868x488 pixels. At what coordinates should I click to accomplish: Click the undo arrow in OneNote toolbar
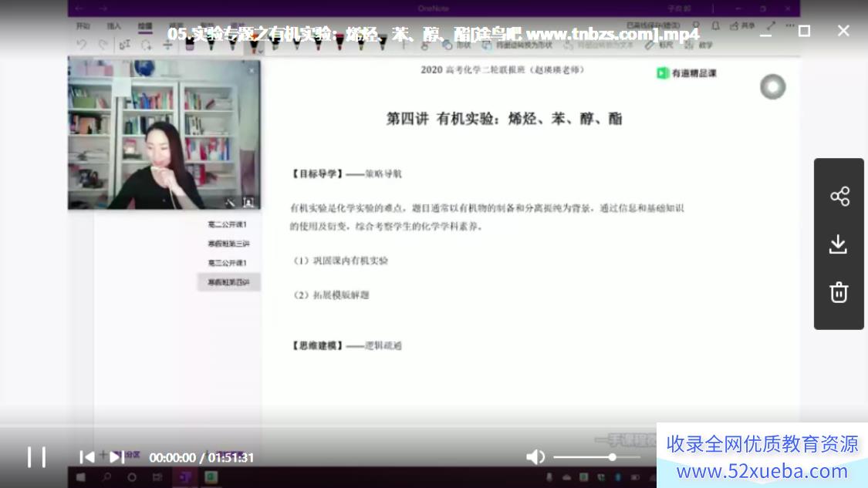[81, 44]
